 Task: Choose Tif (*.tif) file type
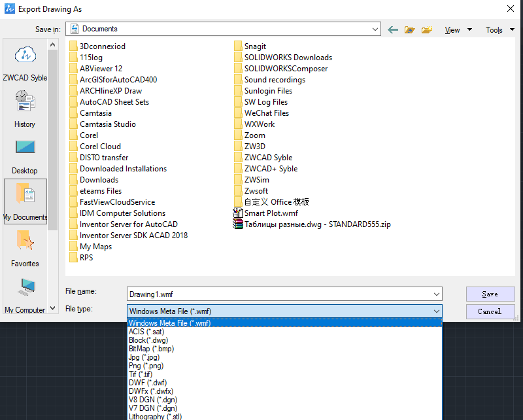click(x=285, y=374)
